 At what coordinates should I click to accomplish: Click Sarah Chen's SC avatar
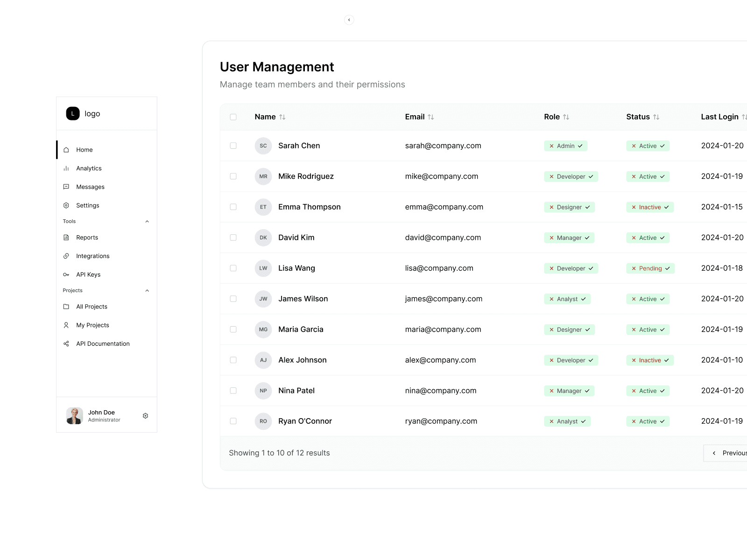263,146
